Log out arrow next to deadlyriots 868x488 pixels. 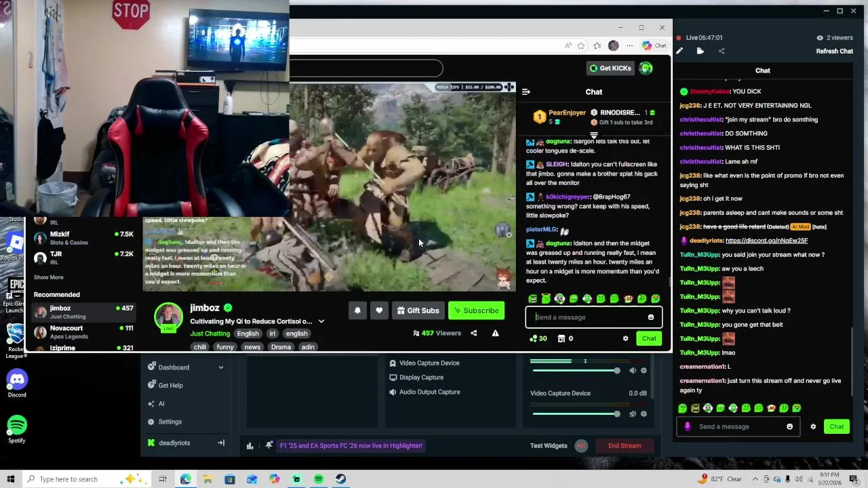(220, 443)
